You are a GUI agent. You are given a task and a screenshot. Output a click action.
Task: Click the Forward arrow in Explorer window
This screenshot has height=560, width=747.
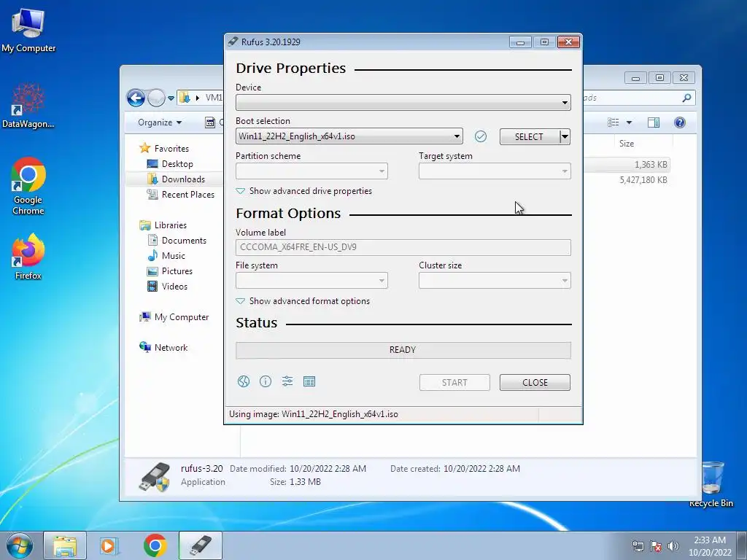(x=156, y=98)
